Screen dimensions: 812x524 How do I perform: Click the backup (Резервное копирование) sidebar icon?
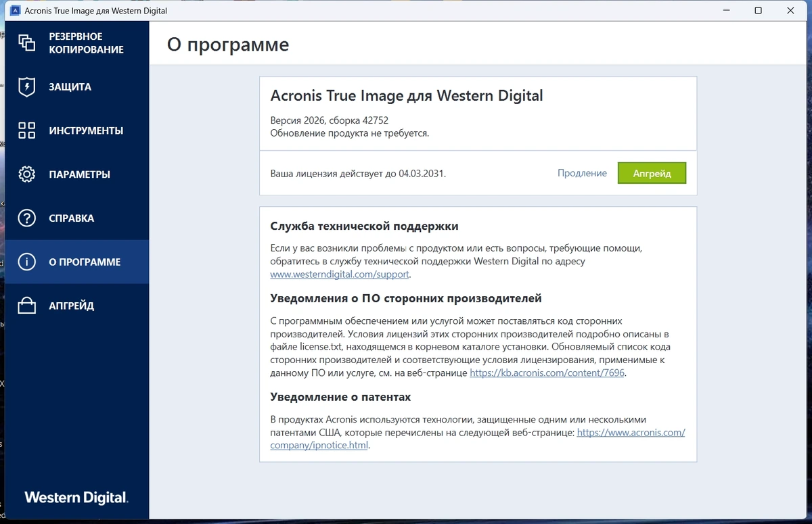(x=26, y=43)
